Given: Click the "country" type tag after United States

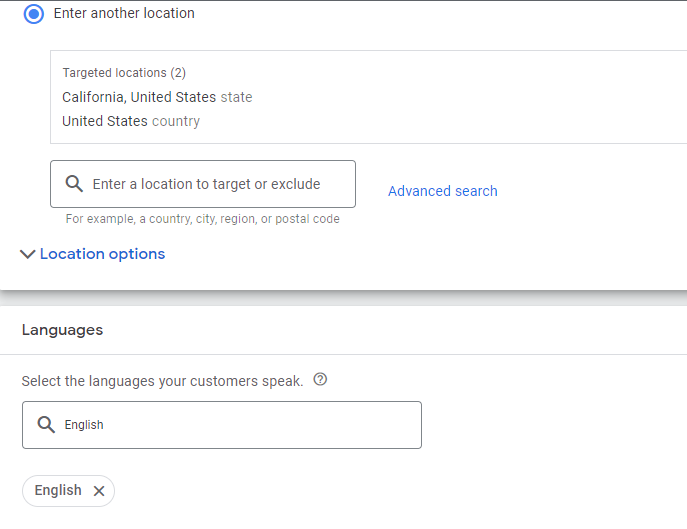Looking at the screenshot, I should point(176,121).
